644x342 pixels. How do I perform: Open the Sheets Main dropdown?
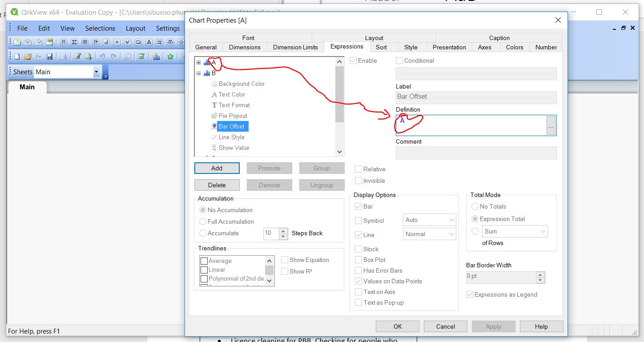click(x=97, y=72)
